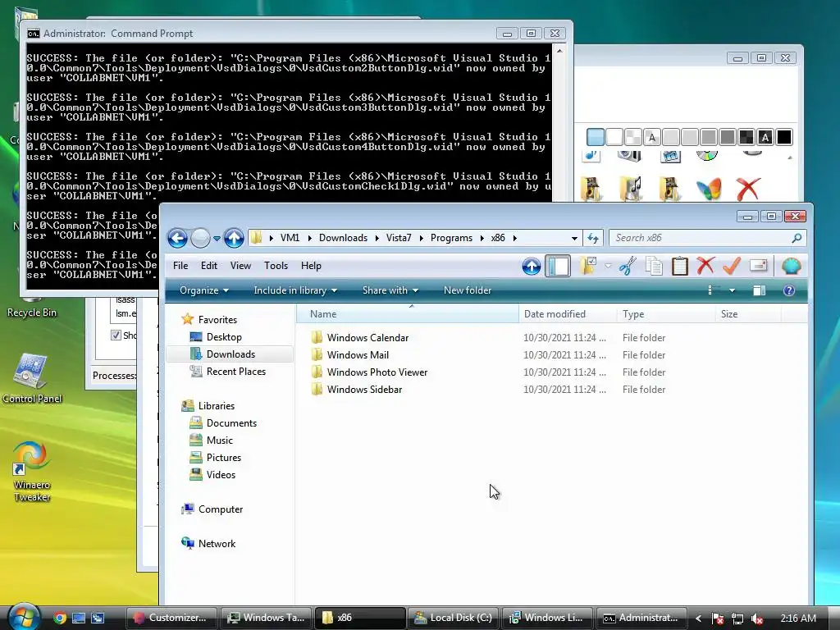Click the Vista7 breadcrumb segment
The width and height of the screenshot is (840, 630).
point(399,238)
